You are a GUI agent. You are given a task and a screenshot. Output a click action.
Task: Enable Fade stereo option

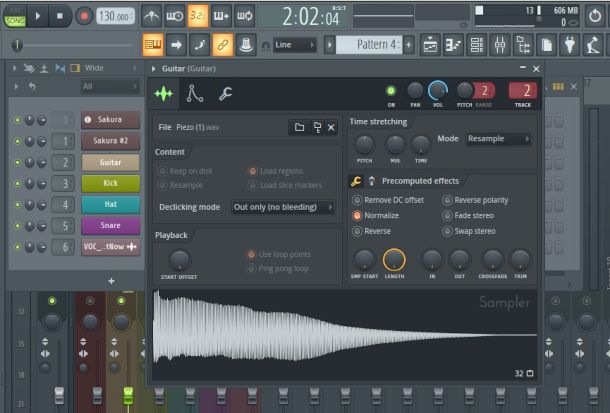[468, 215]
